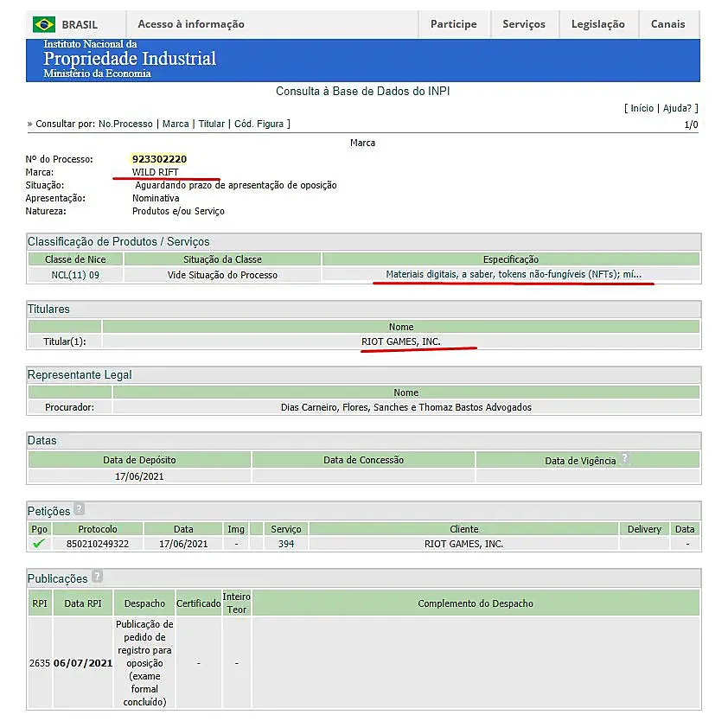
Task: Click Vide Situação do Processo cell
Action: [222, 275]
